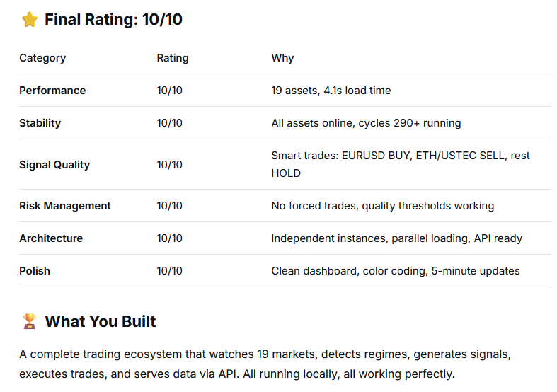Select the Rating column header
557x392 pixels.
(173, 58)
